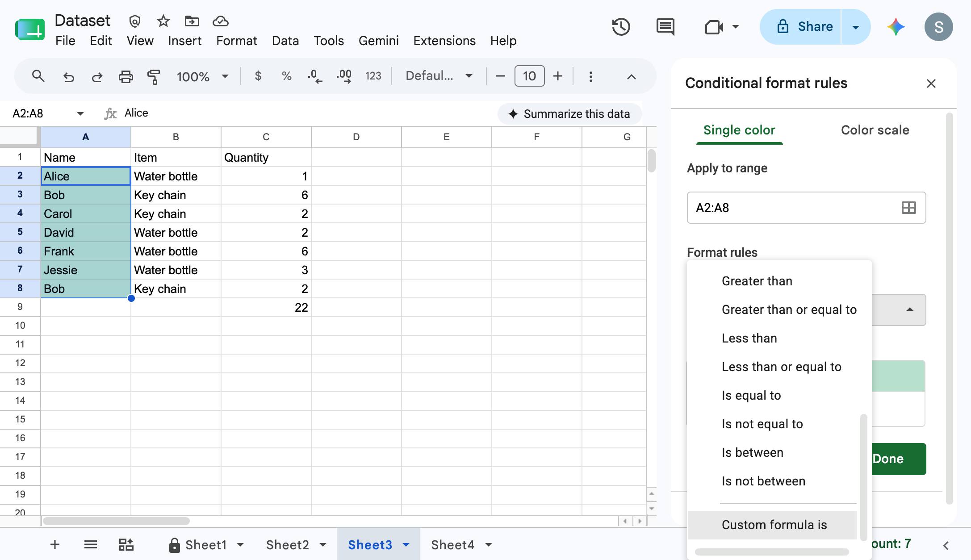971x560 pixels.
Task: Click the dropdown list vertical scrollbar
Action: pos(863,477)
